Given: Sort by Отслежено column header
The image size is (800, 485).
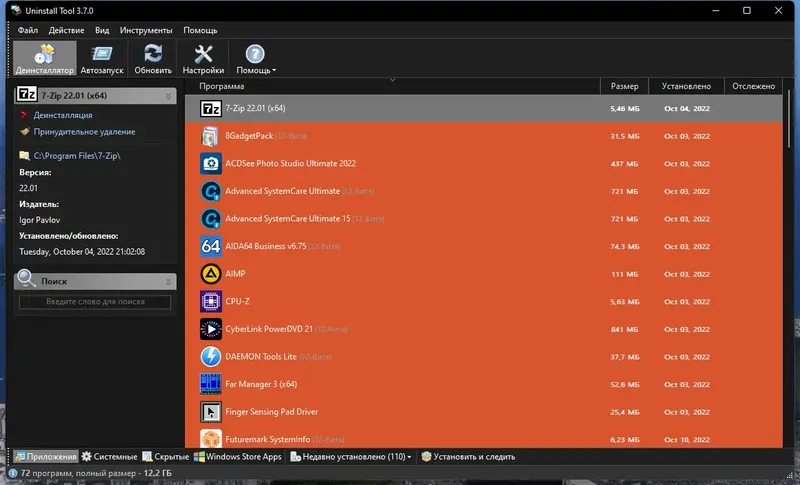Looking at the screenshot, I should coord(754,86).
